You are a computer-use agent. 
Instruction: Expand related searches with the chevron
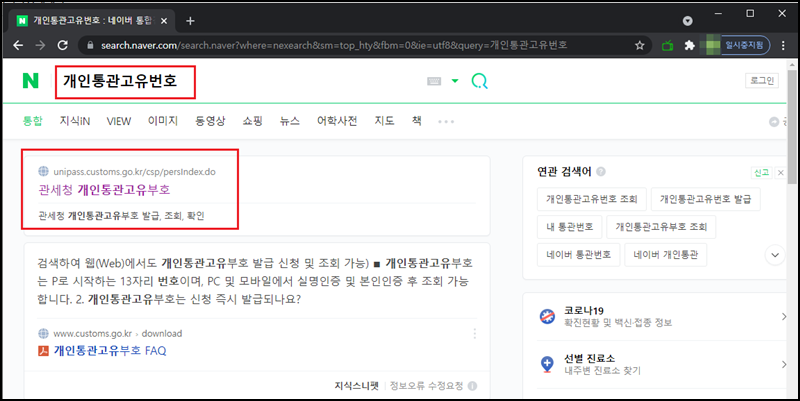(774, 255)
